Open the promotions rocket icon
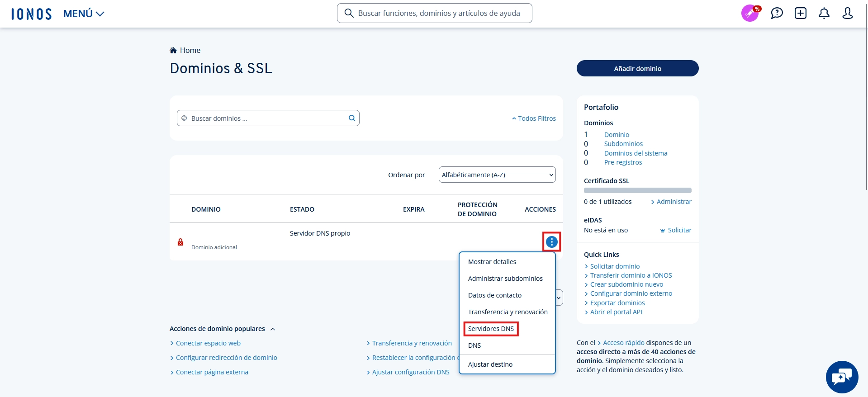 [x=750, y=13]
